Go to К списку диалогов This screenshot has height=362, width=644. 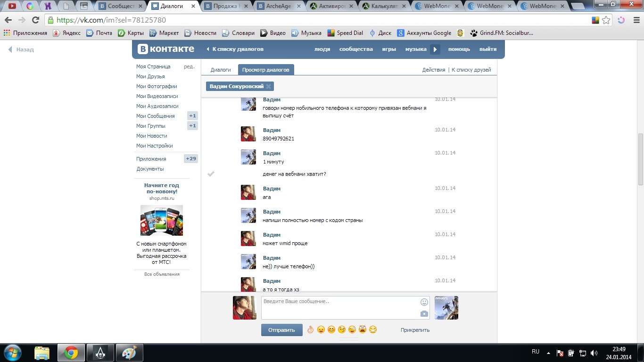[x=235, y=49]
